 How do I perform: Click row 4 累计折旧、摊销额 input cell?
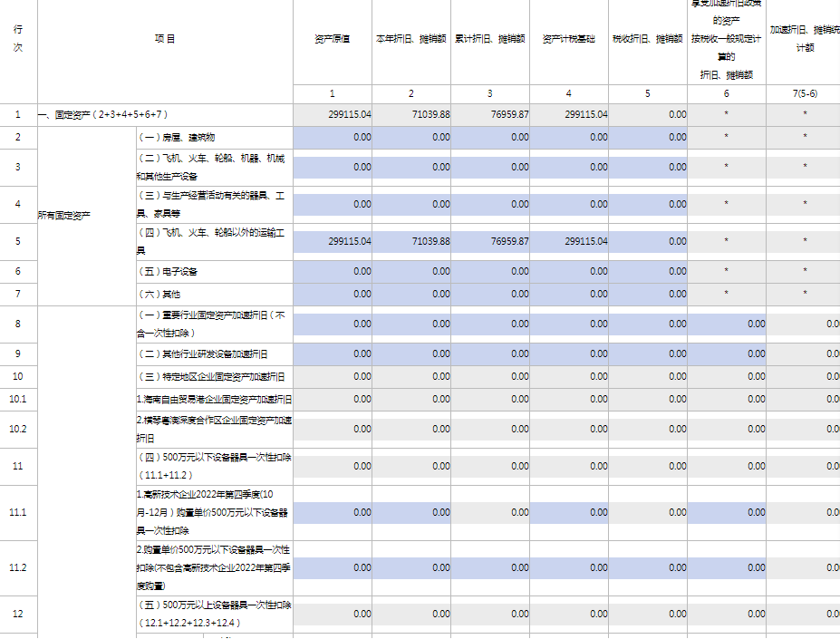[490, 204]
